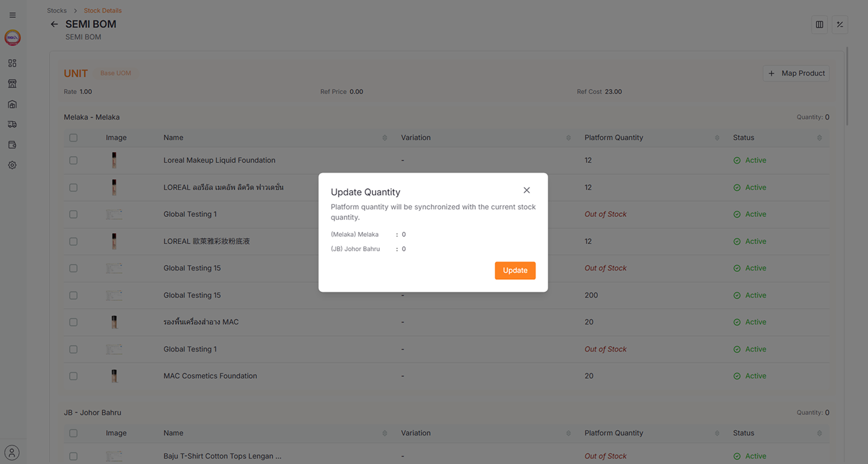Image resolution: width=868 pixels, height=464 pixels.
Task: Click the back arrow beside SEMI BOM
Action: click(x=54, y=24)
